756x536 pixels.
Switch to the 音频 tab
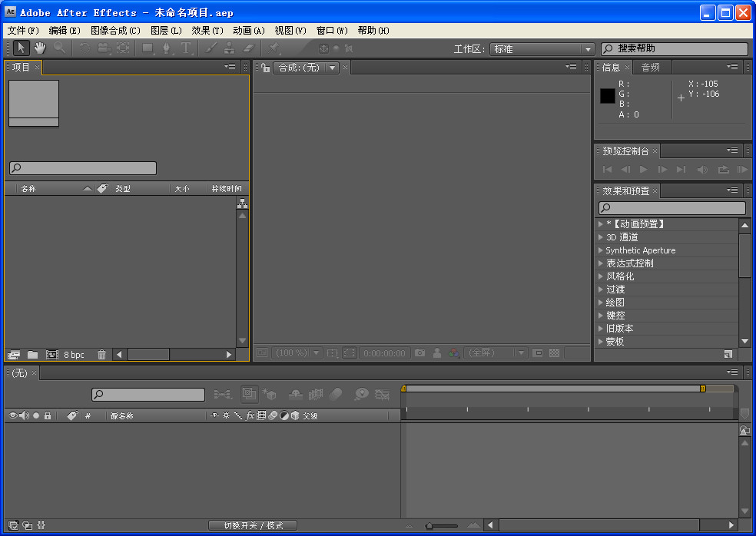click(650, 68)
